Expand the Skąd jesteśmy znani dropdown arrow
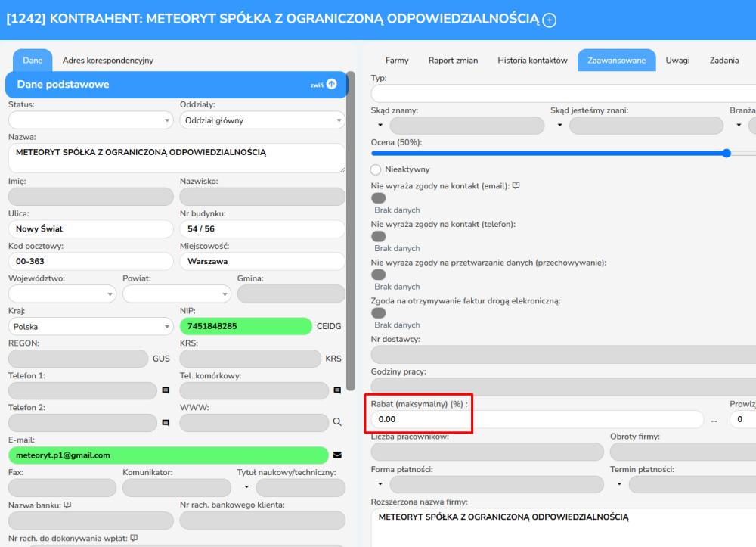Viewport: 756px width, 547px height. coord(559,126)
